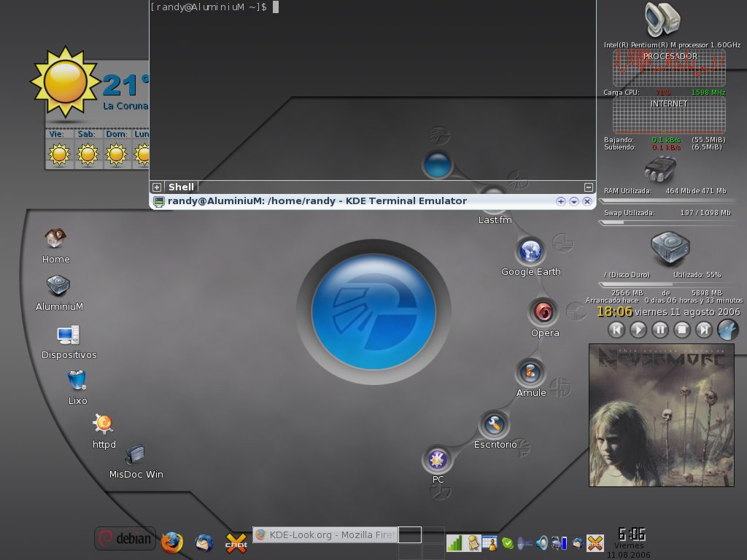The height and width of the screenshot is (560, 747).
Task: Launch Thunderbird from the bottom panel
Action: 204,542
